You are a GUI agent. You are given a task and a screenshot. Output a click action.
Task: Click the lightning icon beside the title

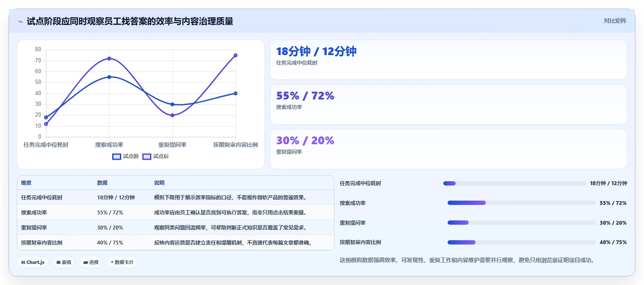coord(20,22)
